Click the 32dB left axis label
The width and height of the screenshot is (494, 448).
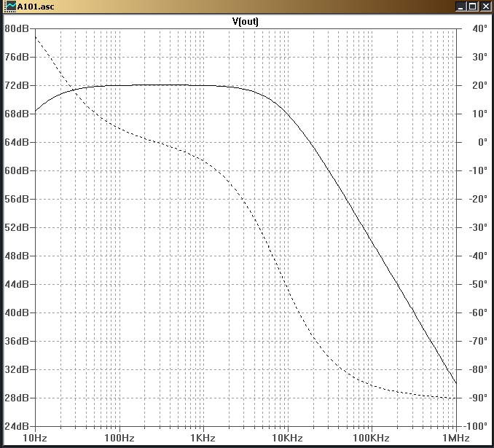(16, 369)
